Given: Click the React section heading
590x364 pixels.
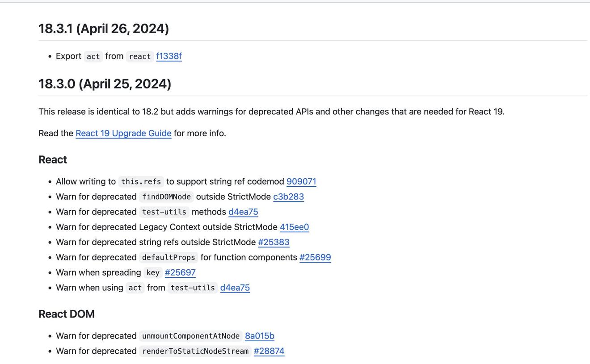Looking at the screenshot, I should 53,159.
